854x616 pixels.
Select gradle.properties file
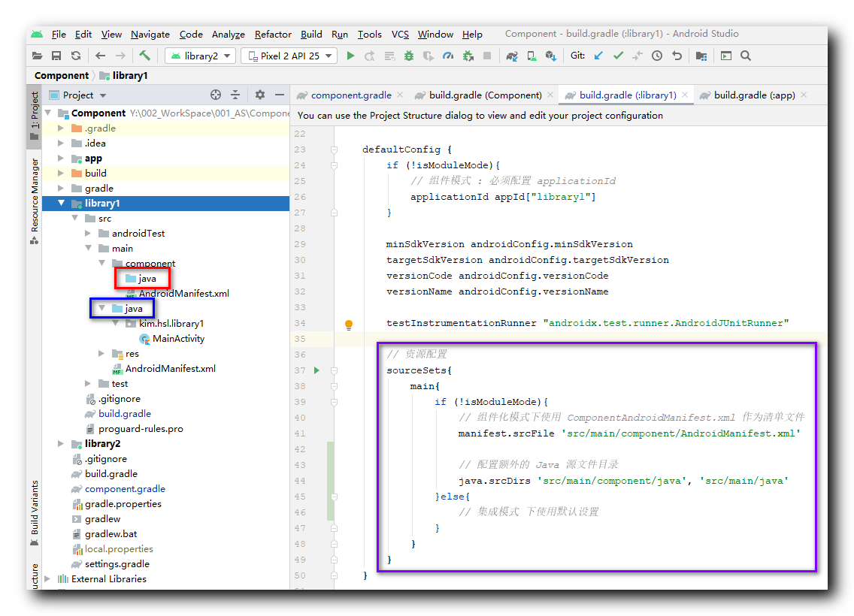tap(123, 504)
